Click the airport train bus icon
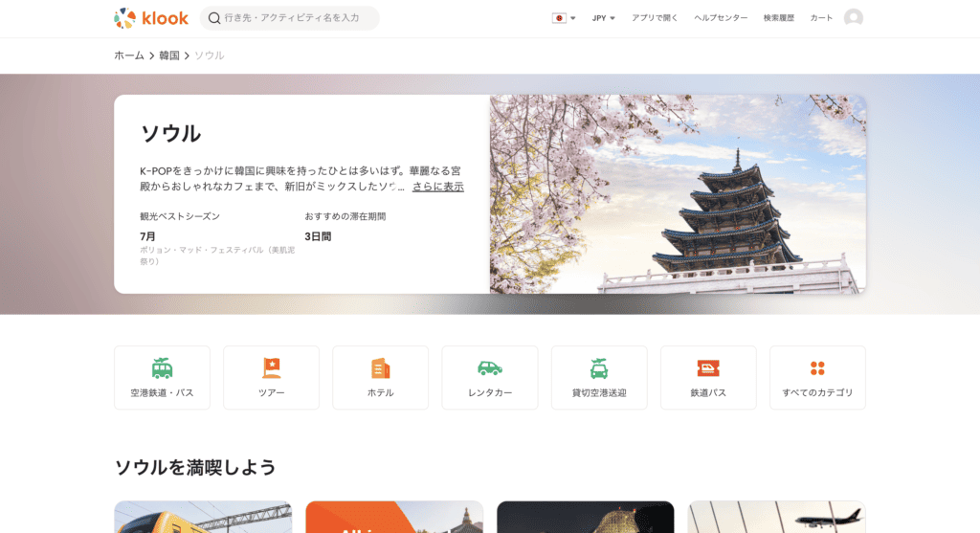This screenshot has width=980, height=533. (162, 368)
